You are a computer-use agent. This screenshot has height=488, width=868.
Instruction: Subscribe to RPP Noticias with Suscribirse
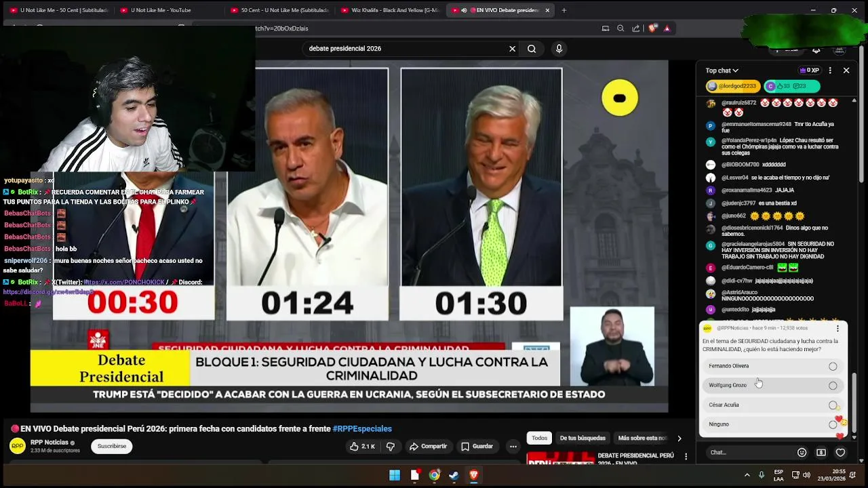pos(112,447)
